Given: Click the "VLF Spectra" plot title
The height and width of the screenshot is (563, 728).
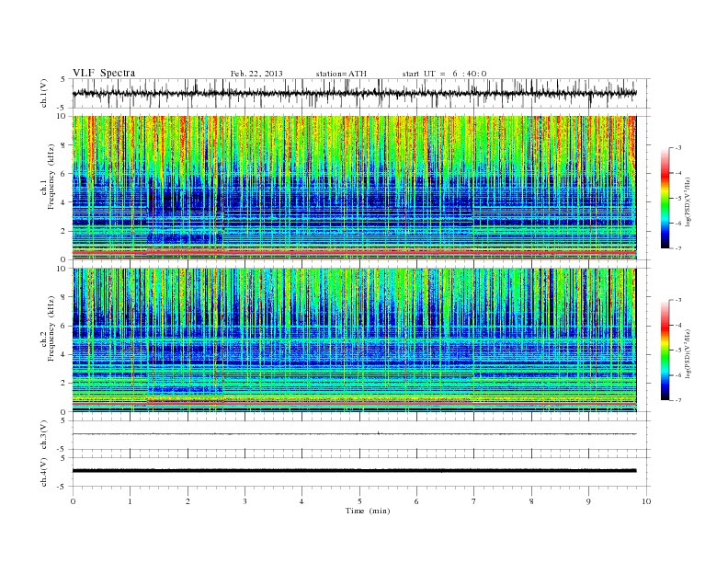Looking at the screenshot, I should [x=104, y=73].
